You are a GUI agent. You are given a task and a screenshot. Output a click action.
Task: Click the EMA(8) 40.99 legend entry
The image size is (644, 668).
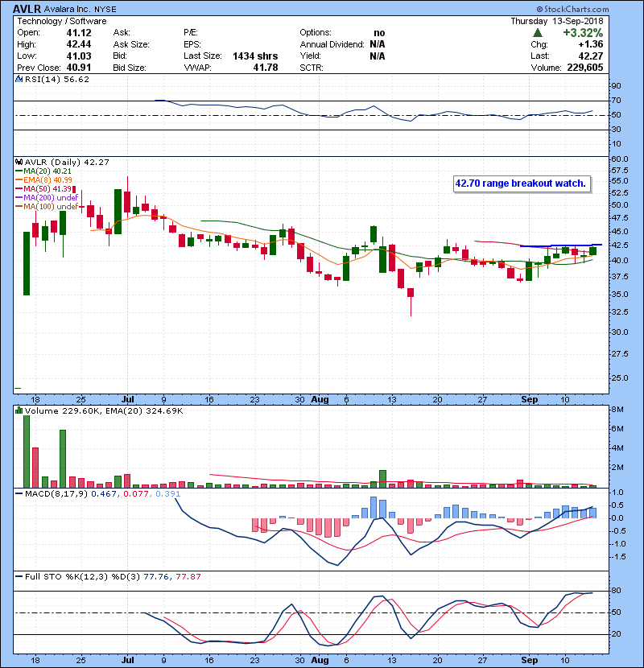click(43, 179)
